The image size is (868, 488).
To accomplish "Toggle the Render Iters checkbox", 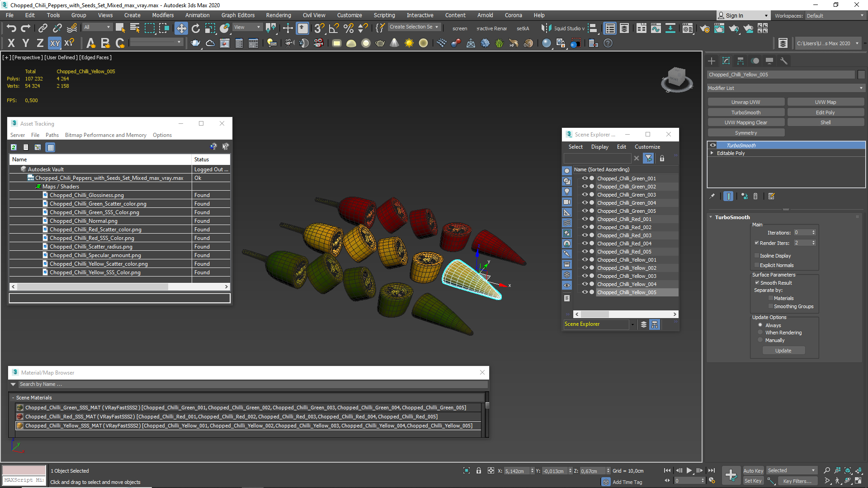I will pos(757,243).
